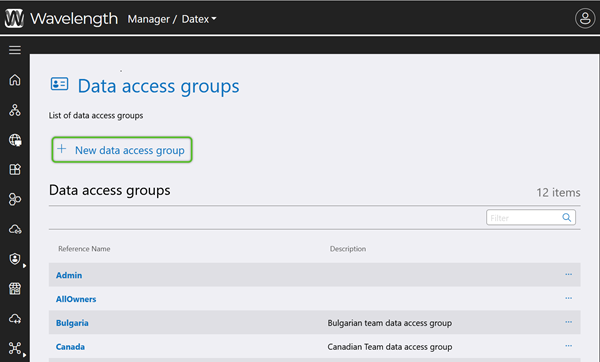Open the Bulgaria data access group
This screenshot has width=600, height=362.
point(72,323)
